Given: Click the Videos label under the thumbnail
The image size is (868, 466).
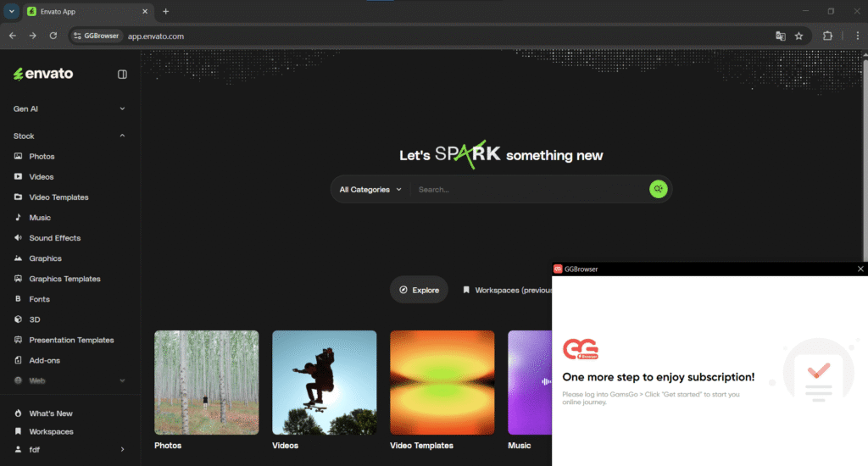Looking at the screenshot, I should coord(285,446).
